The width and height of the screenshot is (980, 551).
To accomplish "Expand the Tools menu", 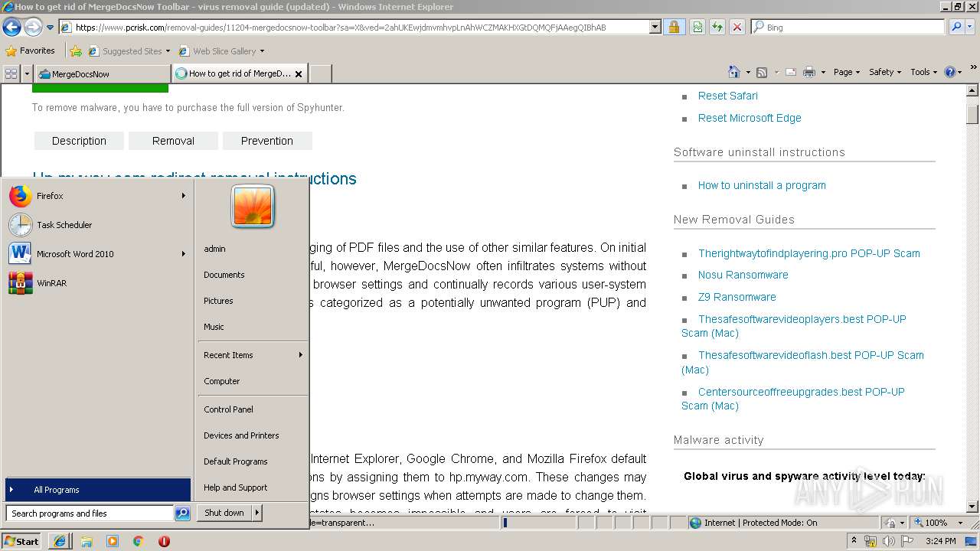I will pyautogui.click(x=924, y=72).
